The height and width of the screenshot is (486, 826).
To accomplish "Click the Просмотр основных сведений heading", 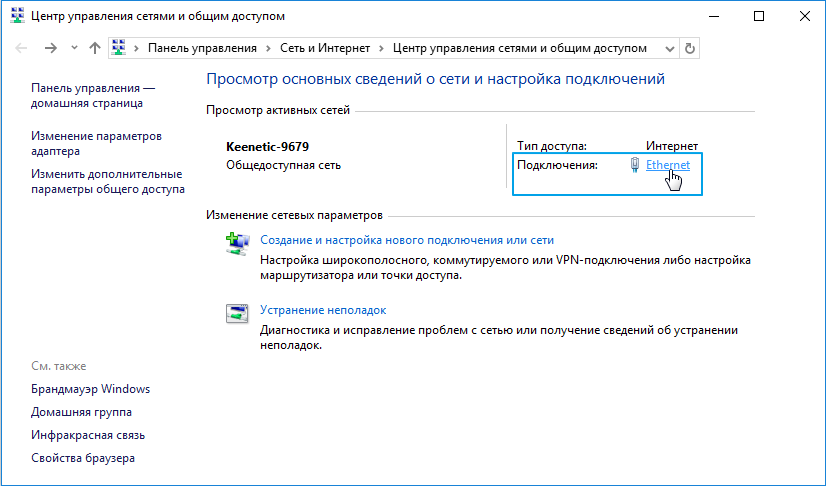I will (436, 79).
